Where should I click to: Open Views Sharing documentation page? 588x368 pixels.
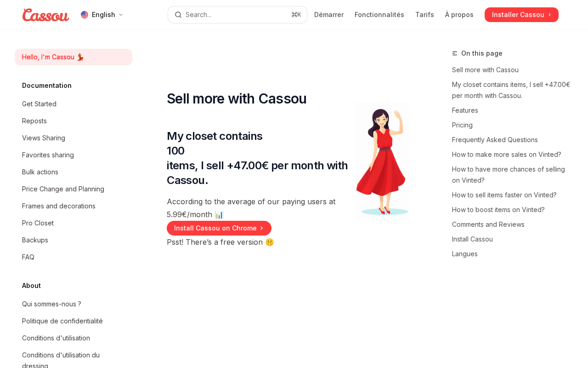[x=44, y=138]
